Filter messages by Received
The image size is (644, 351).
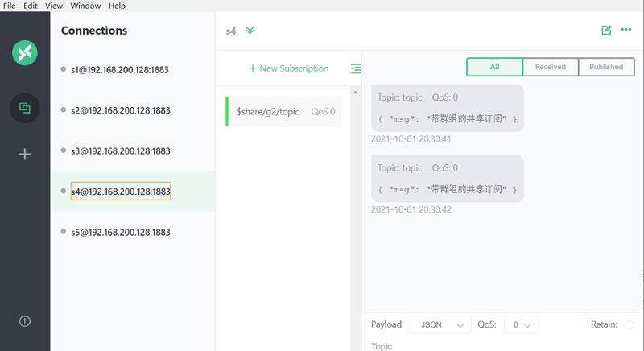[x=551, y=67]
